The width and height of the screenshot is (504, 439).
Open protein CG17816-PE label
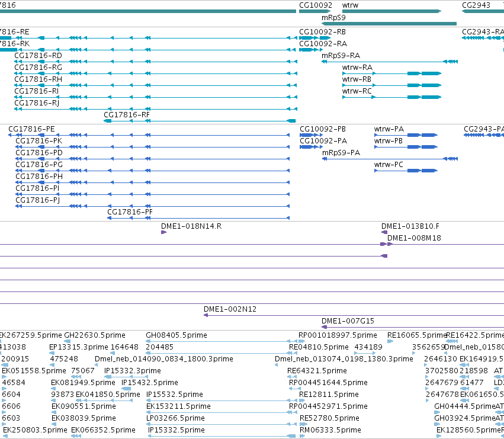31,129
